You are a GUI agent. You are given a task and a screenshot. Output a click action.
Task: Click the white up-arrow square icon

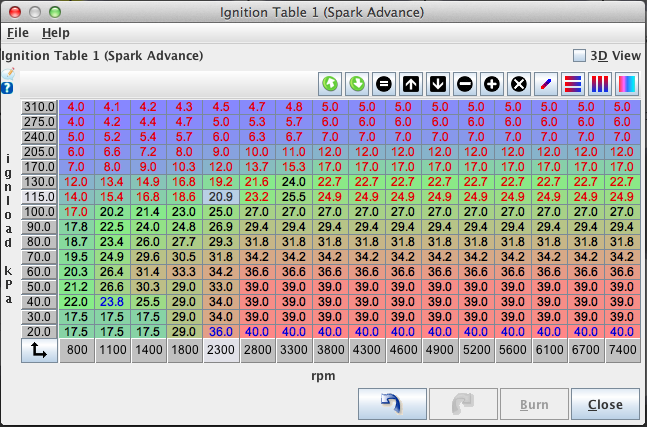(411, 84)
